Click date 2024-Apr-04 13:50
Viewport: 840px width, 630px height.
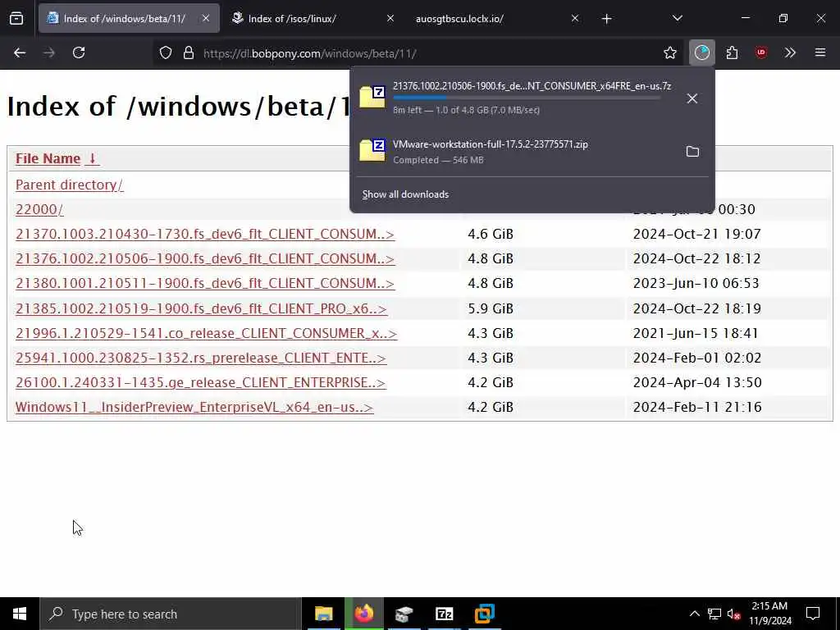[697, 382]
